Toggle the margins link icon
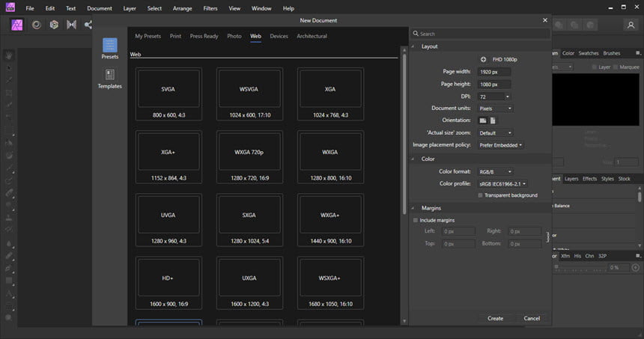This screenshot has height=339, width=644. [547, 237]
